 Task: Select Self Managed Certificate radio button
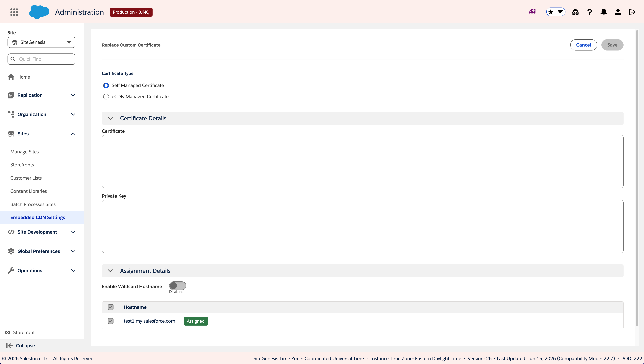(106, 86)
